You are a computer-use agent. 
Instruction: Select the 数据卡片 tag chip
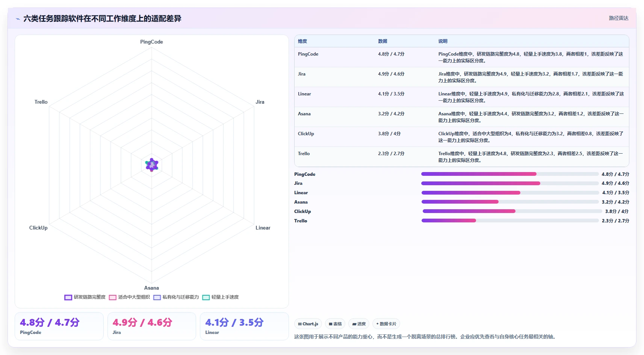pyautogui.click(x=386, y=324)
